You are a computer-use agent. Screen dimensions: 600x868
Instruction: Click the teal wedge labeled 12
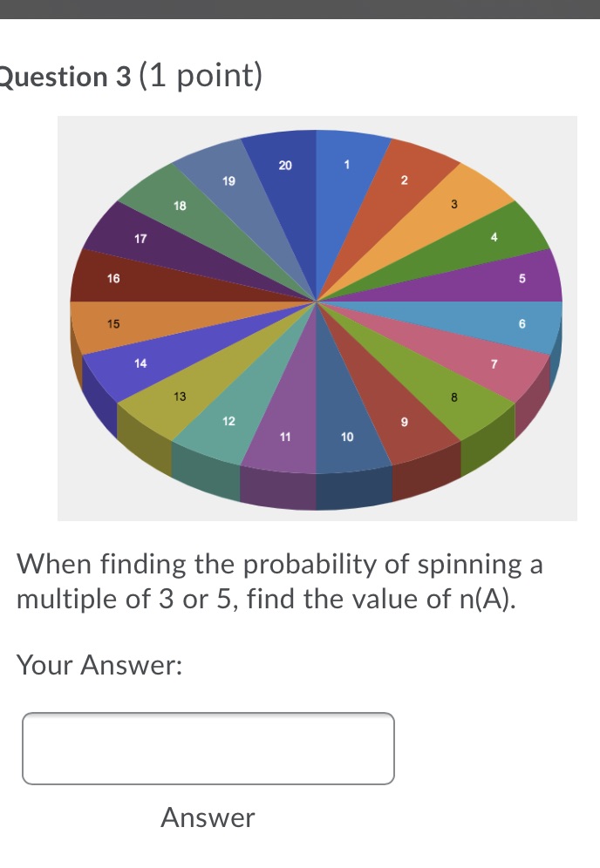click(x=228, y=422)
